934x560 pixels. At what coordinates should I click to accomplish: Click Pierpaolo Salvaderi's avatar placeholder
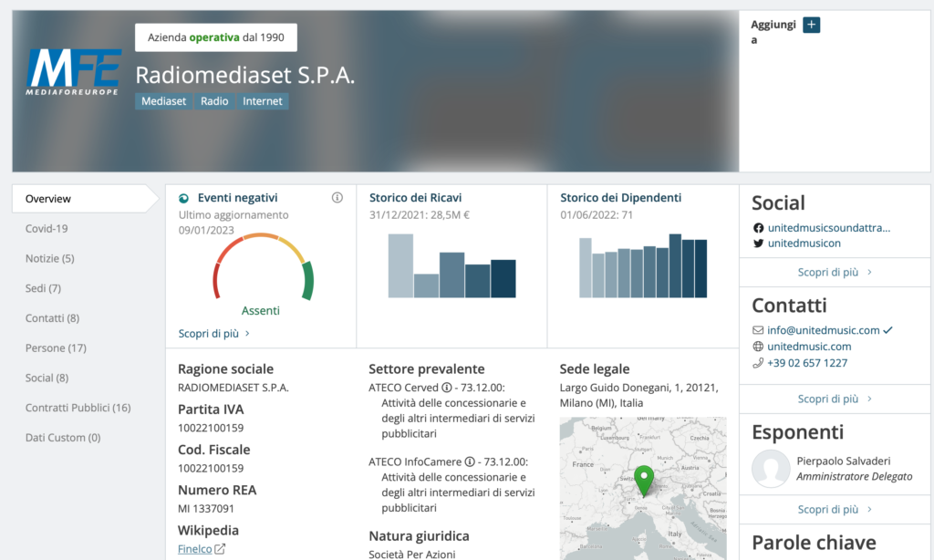(771, 468)
